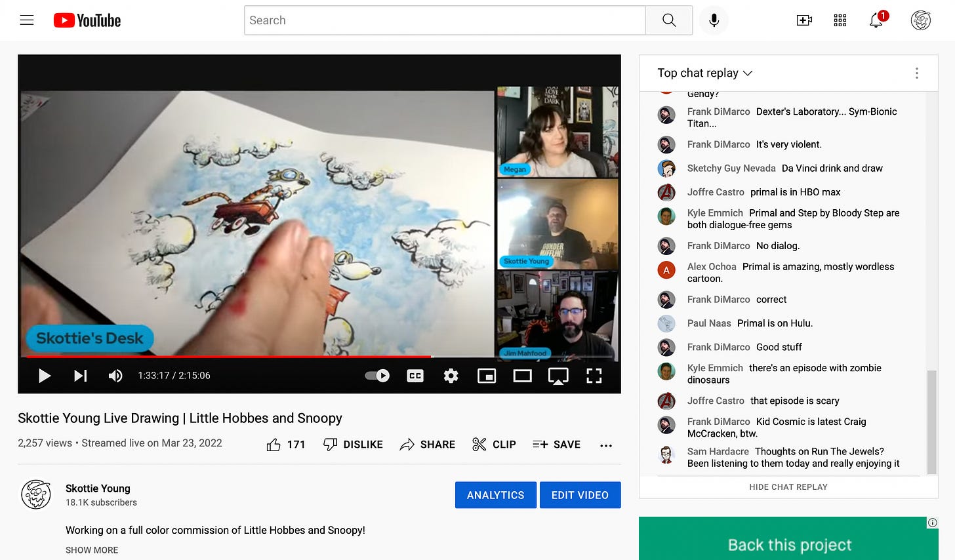
Task: Click Back this project ad
Action: [x=788, y=539]
